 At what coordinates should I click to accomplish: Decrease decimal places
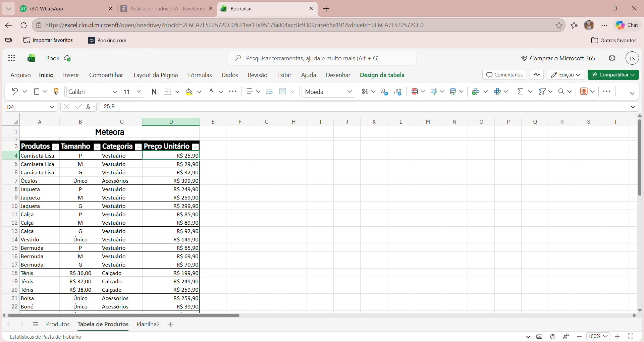[x=384, y=92]
